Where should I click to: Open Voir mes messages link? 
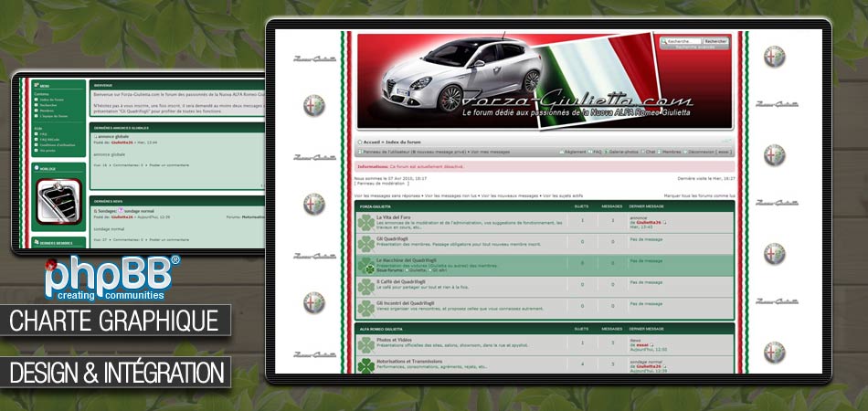click(x=491, y=152)
